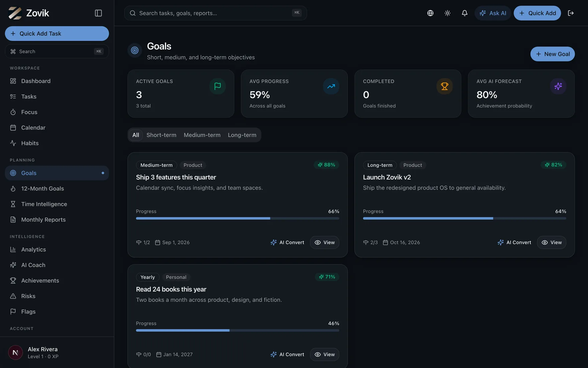Image resolution: width=588 pixels, height=368 pixels.
Task: Open Habits in the sidebar
Action: (x=57, y=143)
